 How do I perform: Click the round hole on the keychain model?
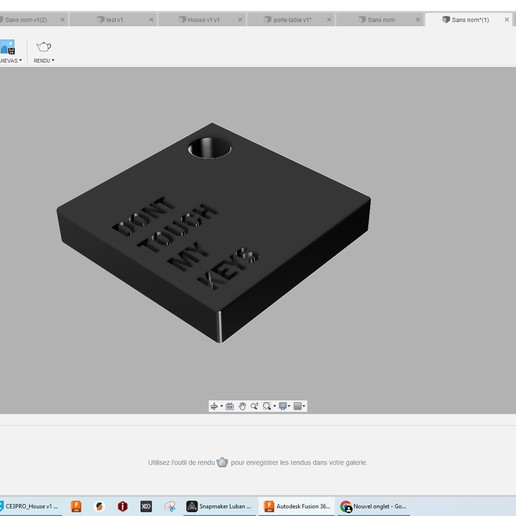point(210,148)
